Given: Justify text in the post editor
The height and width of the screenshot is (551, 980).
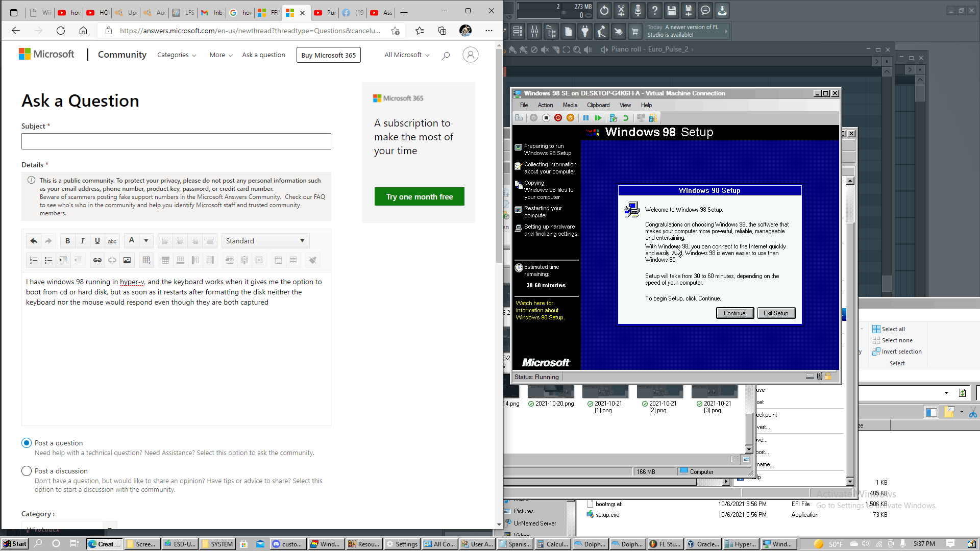Looking at the screenshot, I should pyautogui.click(x=210, y=241).
